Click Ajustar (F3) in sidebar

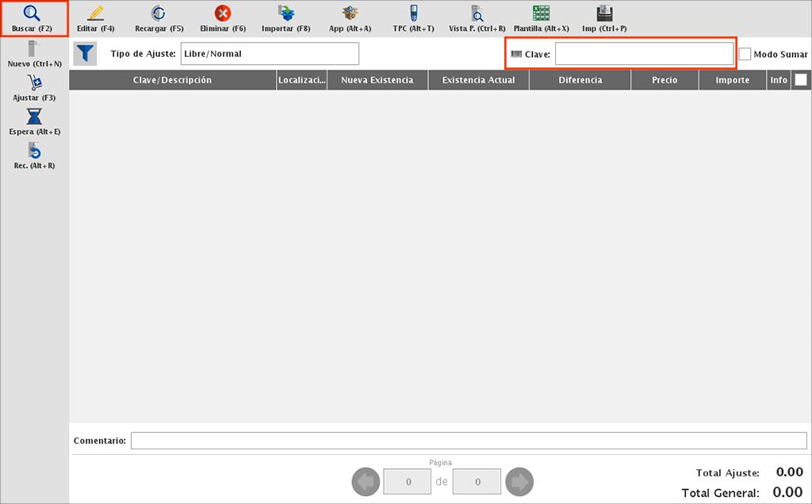(x=34, y=83)
